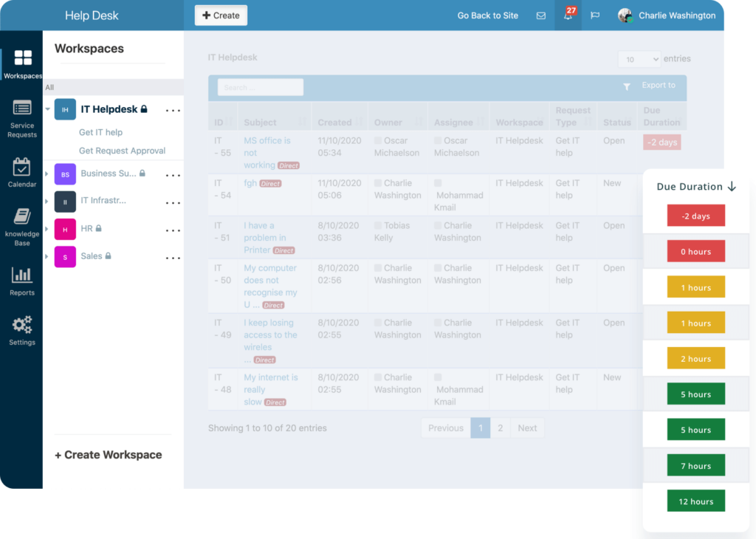Open ticket MS office is not working
The height and width of the screenshot is (539, 756).
(x=267, y=153)
